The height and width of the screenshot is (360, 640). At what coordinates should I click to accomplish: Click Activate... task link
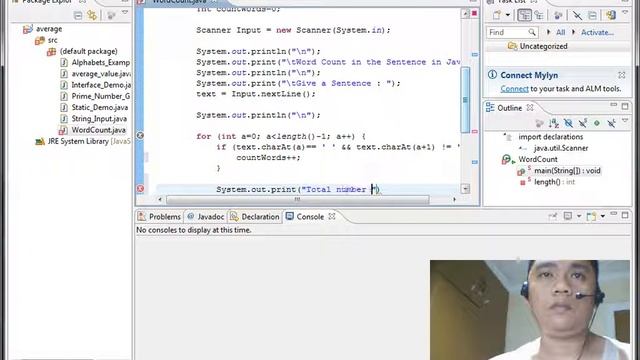pos(597,32)
